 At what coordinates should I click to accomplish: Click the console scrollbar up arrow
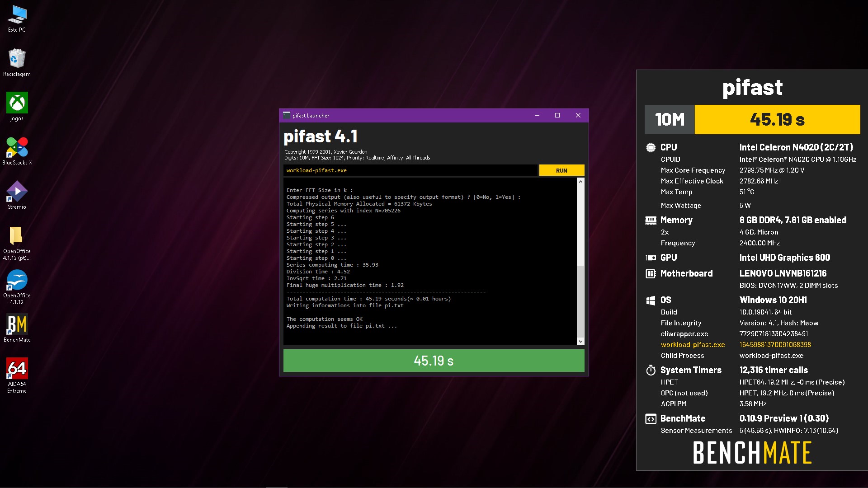[x=580, y=181]
